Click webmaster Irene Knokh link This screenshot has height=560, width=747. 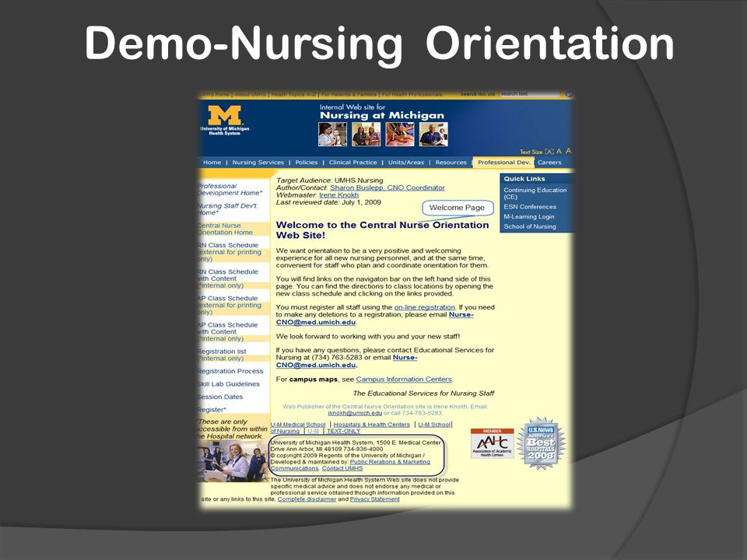pyautogui.click(x=338, y=194)
